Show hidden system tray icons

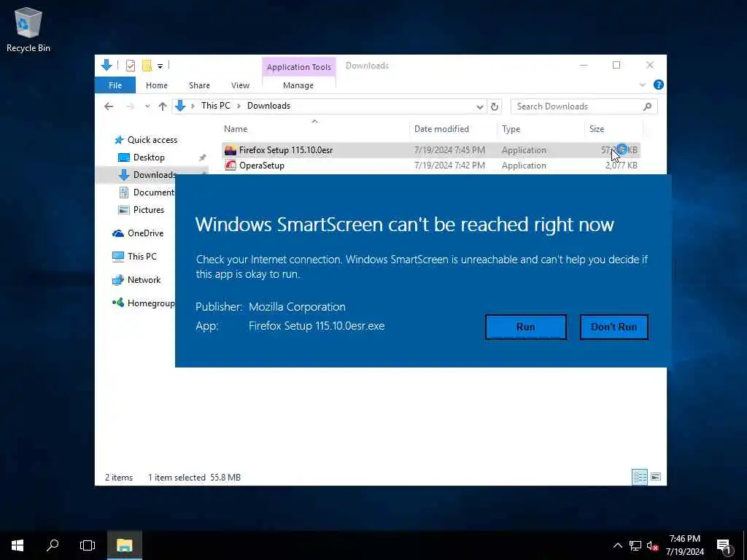[617, 545]
